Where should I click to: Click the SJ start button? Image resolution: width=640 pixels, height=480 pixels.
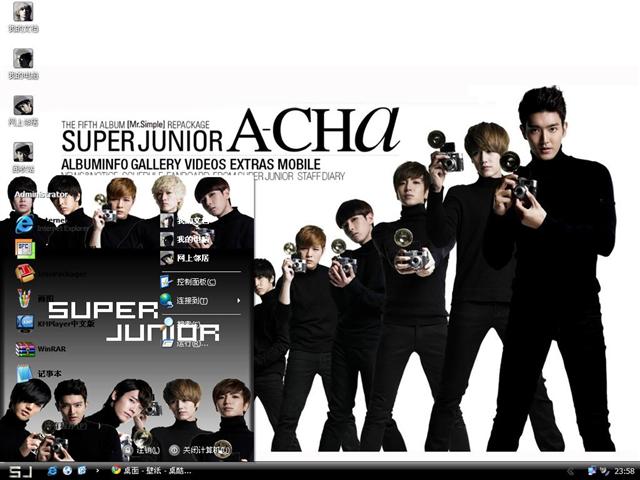[21, 471]
